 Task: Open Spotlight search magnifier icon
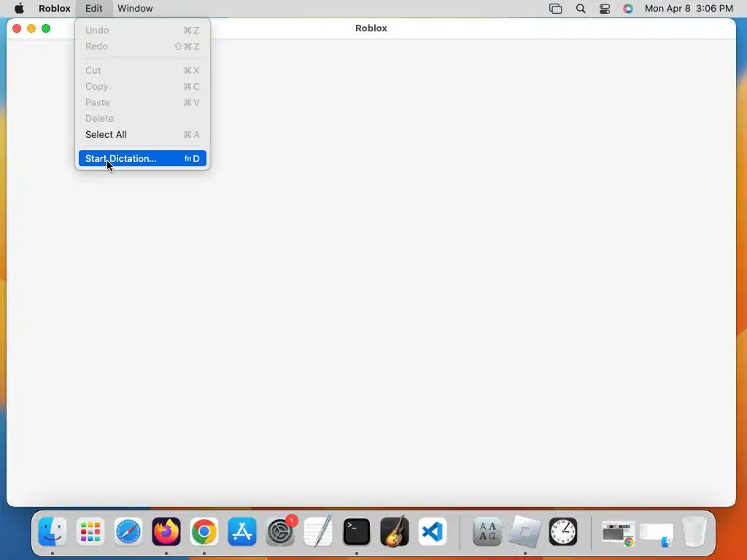pos(580,9)
